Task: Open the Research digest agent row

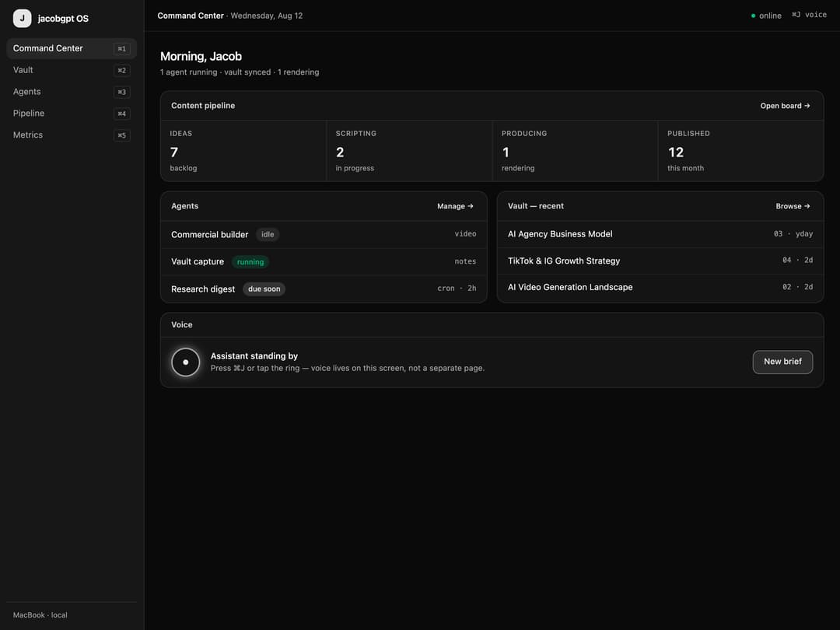Action: (324, 289)
